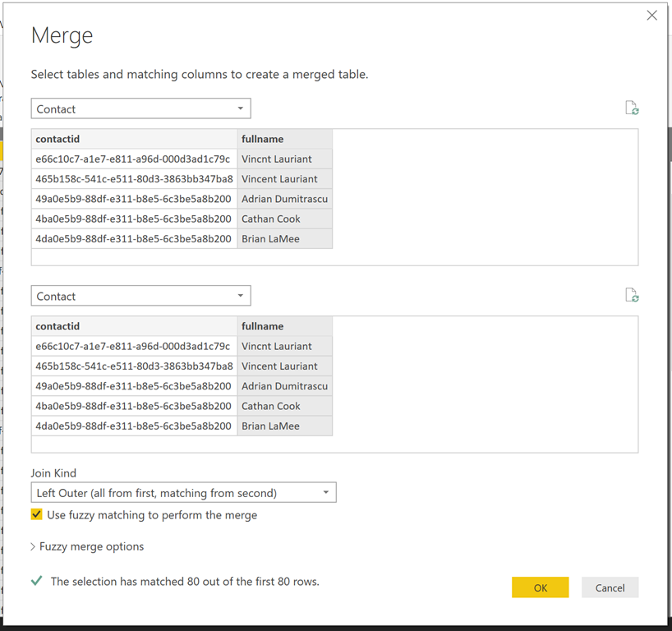
Task: Select fullname column header in first table
Action: pyautogui.click(x=284, y=139)
